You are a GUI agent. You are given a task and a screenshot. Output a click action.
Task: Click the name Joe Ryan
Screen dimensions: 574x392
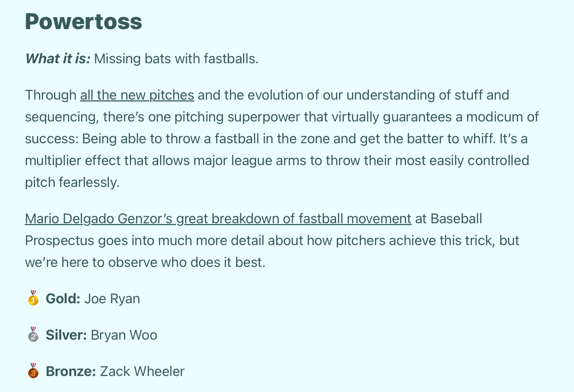112,299
